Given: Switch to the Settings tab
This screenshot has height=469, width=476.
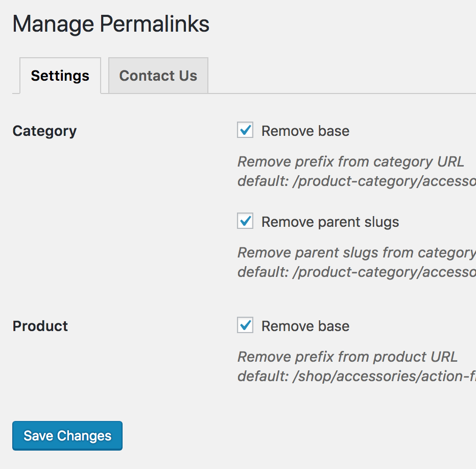Looking at the screenshot, I should click(60, 75).
